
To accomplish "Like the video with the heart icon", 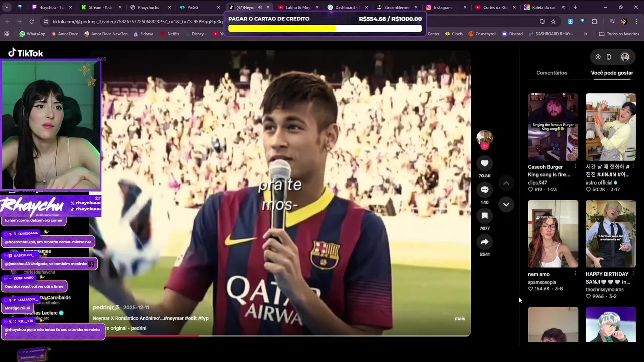I will point(485,163).
